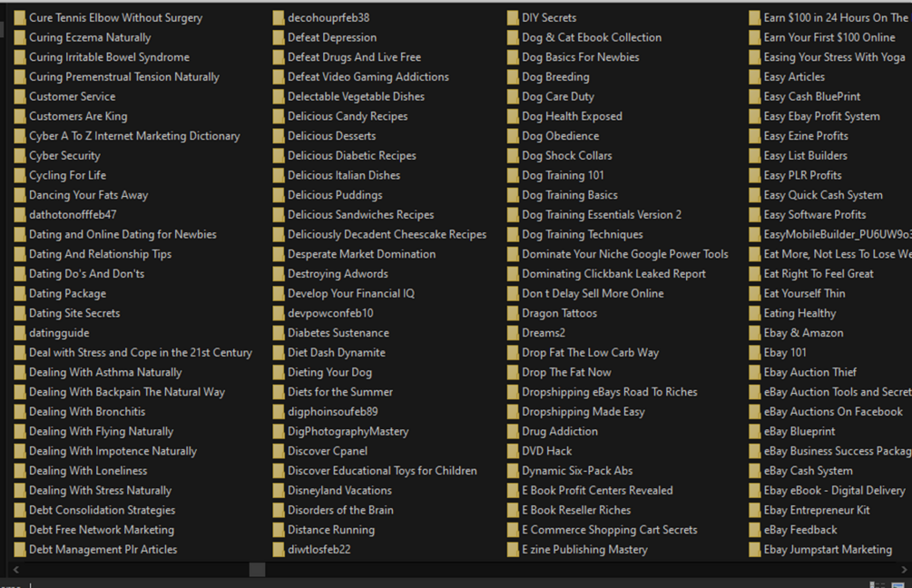The width and height of the screenshot is (912, 588).
Task: Select the Cure Tennis Elbow Without Surgery folder
Action: click(116, 18)
